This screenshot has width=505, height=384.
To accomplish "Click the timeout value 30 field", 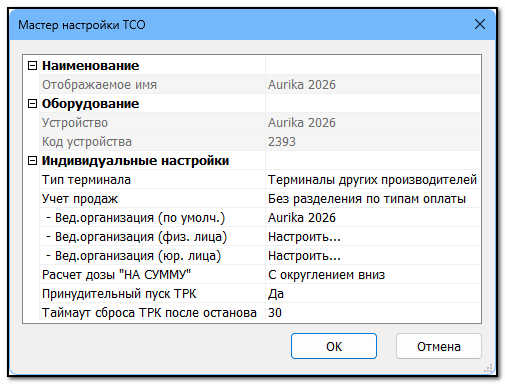I will point(372,313).
